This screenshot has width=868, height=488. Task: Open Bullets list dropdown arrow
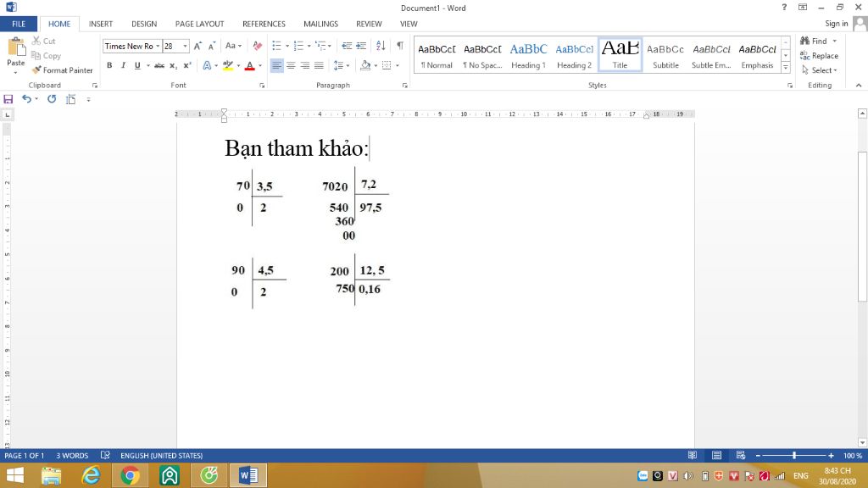coord(287,46)
